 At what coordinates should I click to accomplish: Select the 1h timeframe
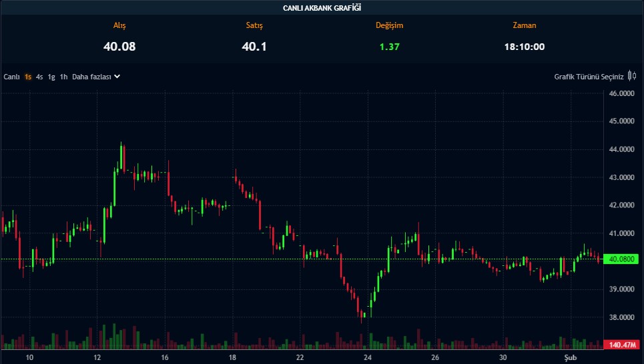[63, 77]
